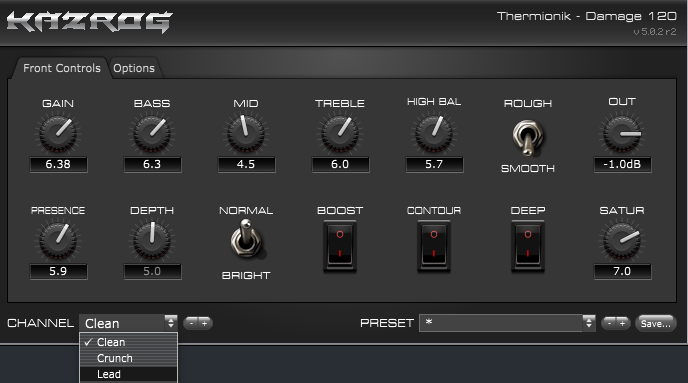Screen dimensions: 688x383
Task: Click the OUT level knob
Action: click(622, 133)
